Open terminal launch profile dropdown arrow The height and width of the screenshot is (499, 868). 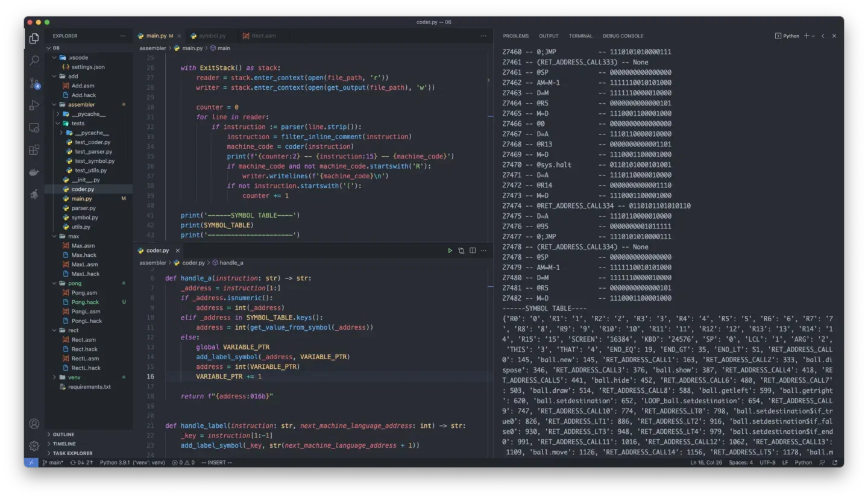(x=813, y=36)
